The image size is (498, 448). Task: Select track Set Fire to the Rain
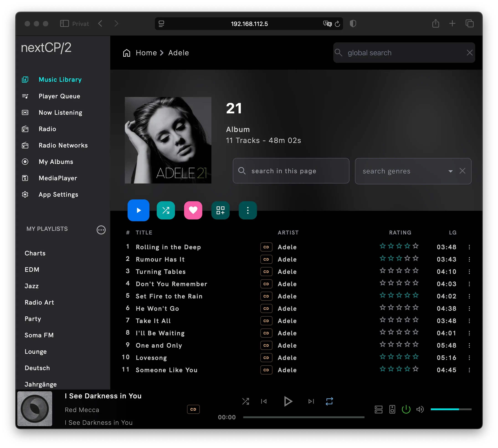point(169,296)
